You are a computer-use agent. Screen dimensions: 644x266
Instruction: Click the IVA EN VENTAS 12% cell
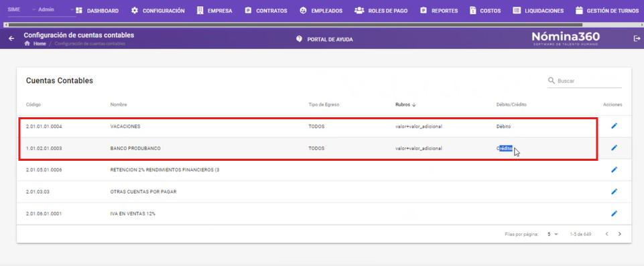pyautogui.click(x=133, y=214)
